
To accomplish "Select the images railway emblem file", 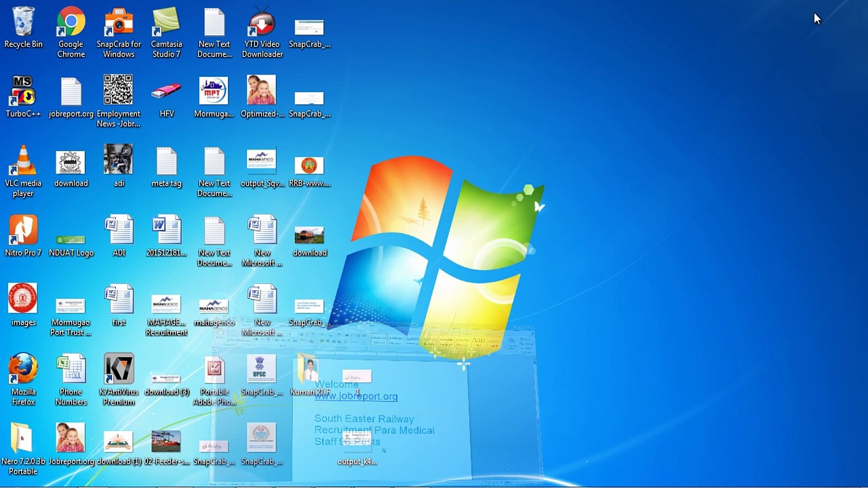I will pyautogui.click(x=23, y=306).
